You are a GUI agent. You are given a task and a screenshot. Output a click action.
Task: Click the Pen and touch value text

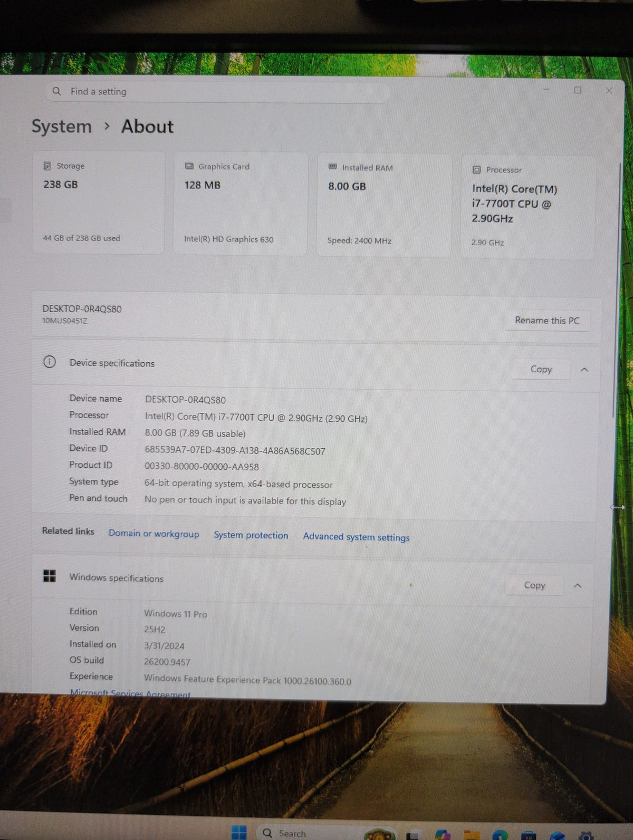(x=245, y=500)
